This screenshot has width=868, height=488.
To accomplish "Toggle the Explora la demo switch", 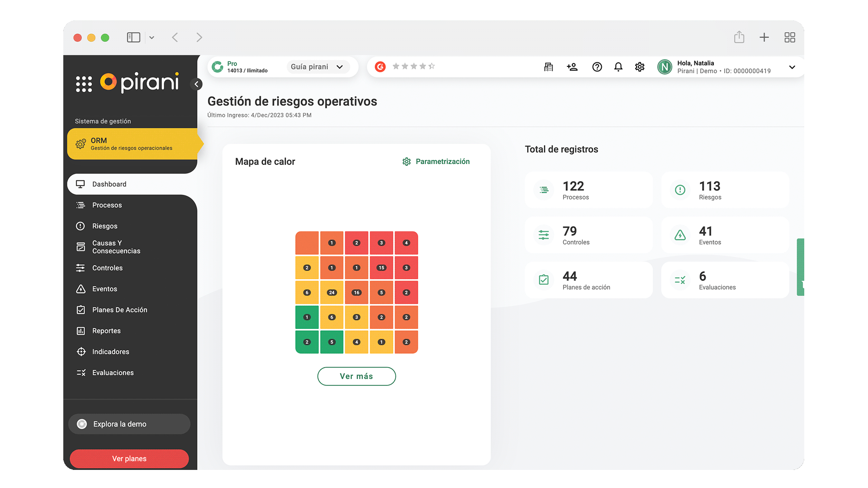I will point(82,424).
